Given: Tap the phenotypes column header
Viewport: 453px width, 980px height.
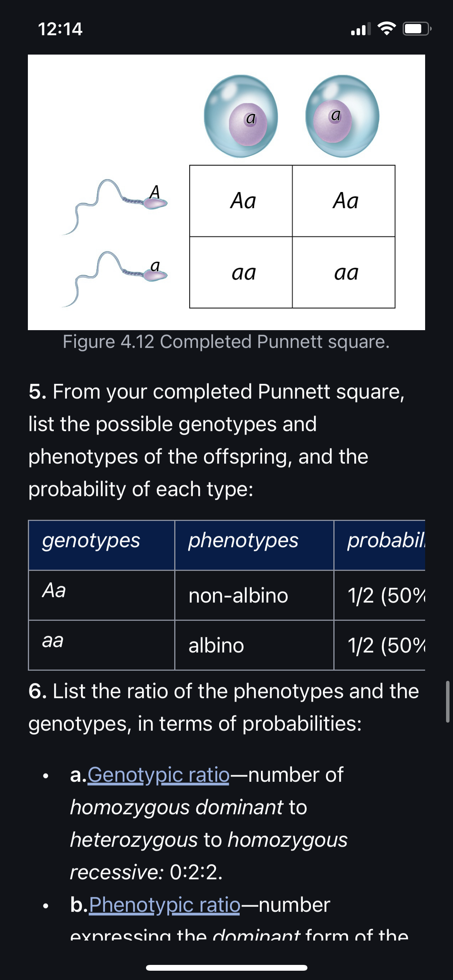Looking at the screenshot, I should click(254, 545).
